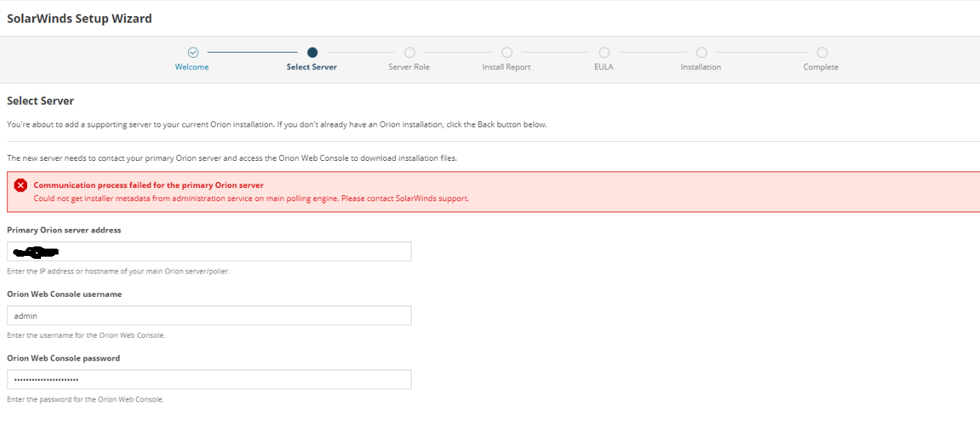Image resolution: width=980 pixels, height=438 pixels.
Task: Click the Select Server step circle
Action: (312, 53)
